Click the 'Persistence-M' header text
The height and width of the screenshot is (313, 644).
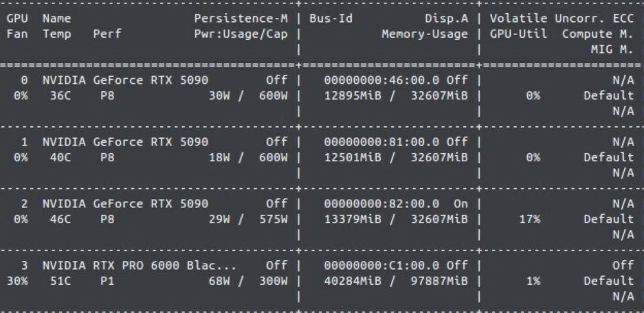pos(241,19)
